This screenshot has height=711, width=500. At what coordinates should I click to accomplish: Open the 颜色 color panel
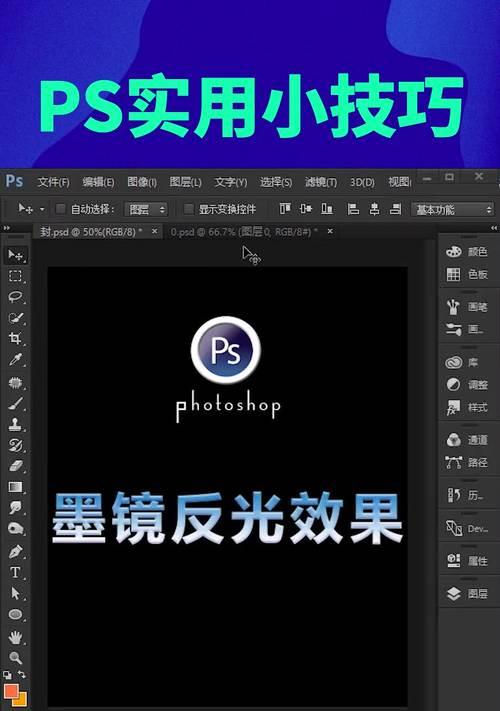(x=467, y=252)
